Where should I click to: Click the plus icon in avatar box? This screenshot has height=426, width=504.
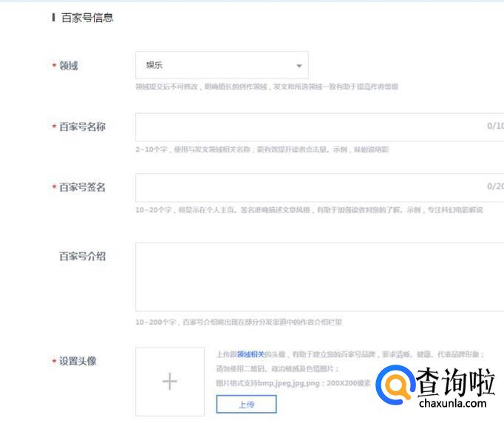click(x=169, y=382)
